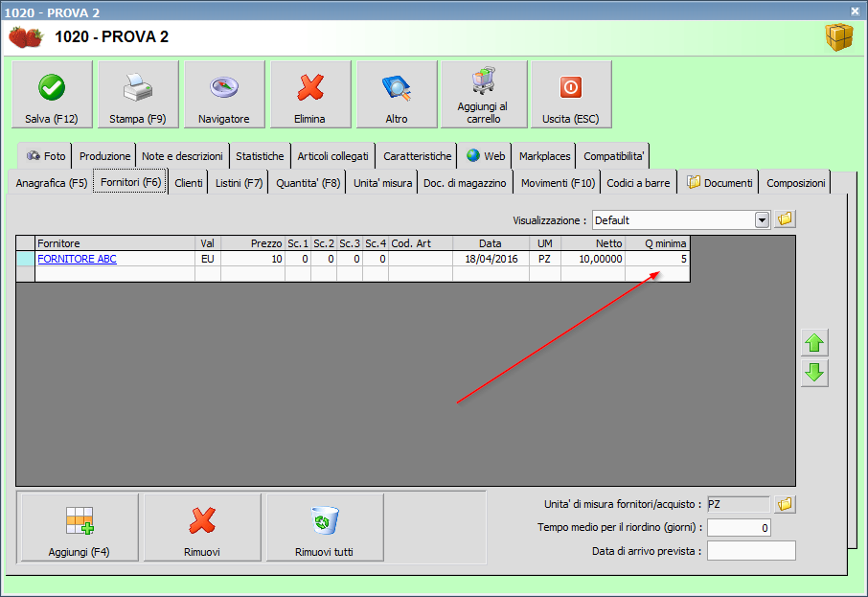Select the Compatibilita' tab
868x597 pixels.
[614, 156]
